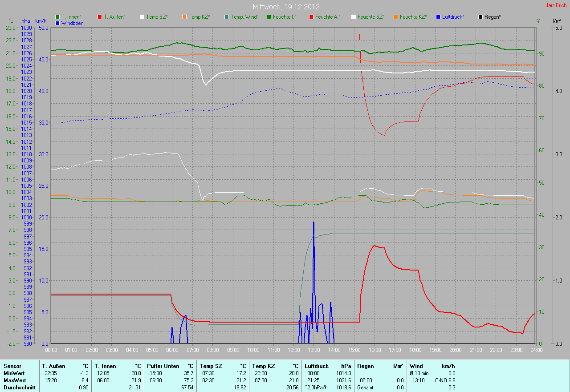Click the green T. Innen legend swatch
The width and height of the screenshot is (570, 392).
click(x=57, y=17)
